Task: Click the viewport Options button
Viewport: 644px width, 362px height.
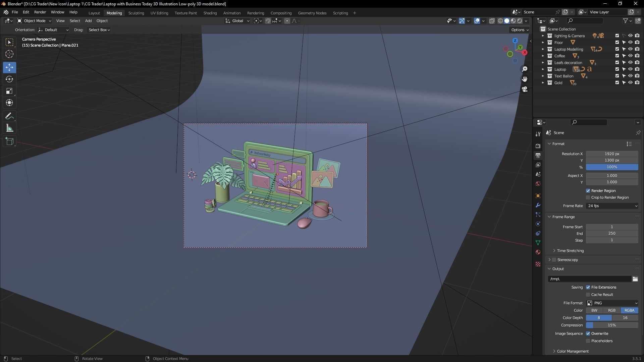Action: [520, 30]
